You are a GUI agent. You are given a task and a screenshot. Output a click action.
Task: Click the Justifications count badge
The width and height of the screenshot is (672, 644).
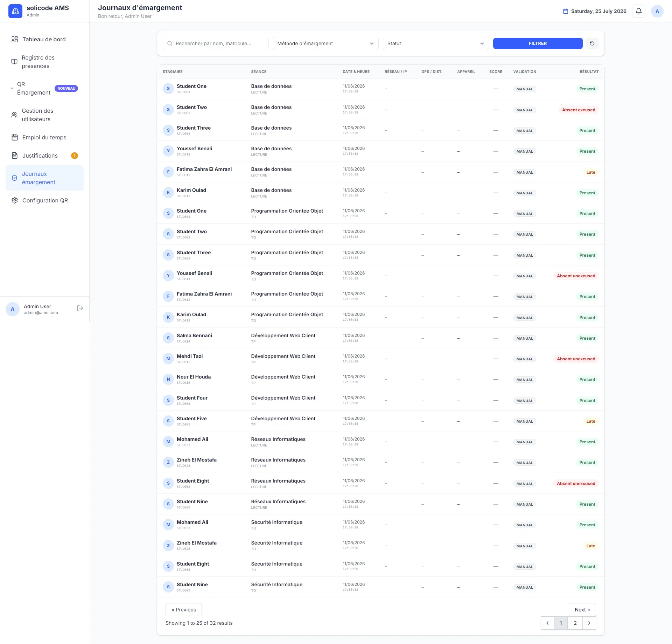[x=75, y=155]
